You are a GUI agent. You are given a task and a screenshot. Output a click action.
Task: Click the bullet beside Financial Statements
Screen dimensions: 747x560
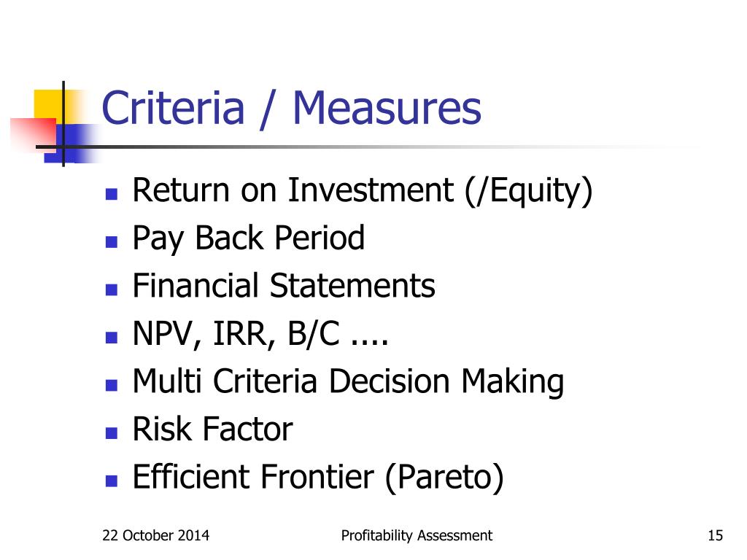pos(112,289)
